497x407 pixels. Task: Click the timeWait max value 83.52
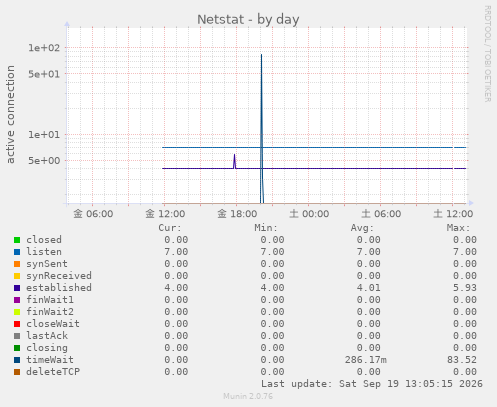point(462,360)
